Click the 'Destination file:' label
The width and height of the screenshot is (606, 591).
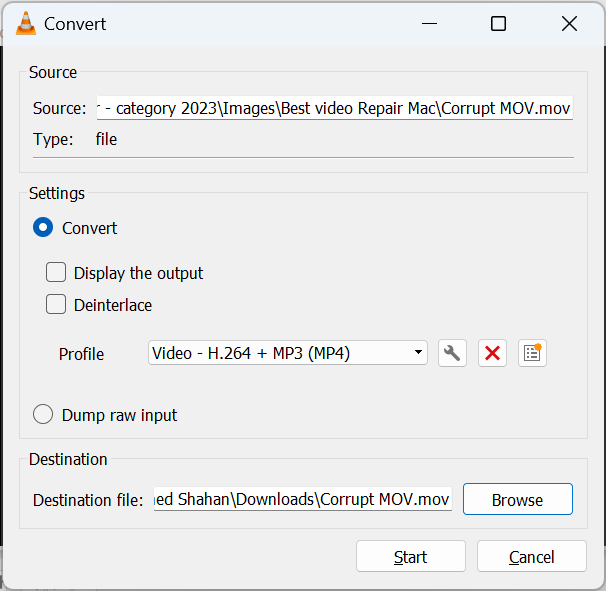(x=88, y=500)
